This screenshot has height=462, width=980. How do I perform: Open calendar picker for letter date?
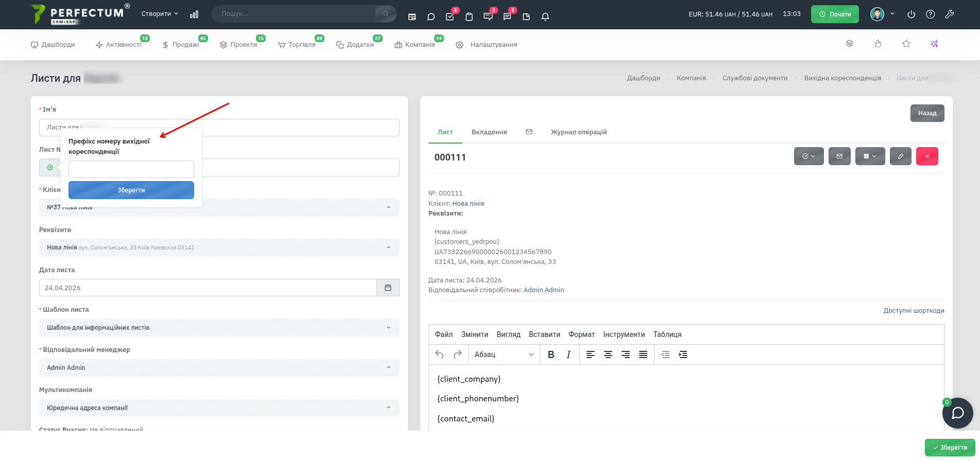[x=388, y=288]
